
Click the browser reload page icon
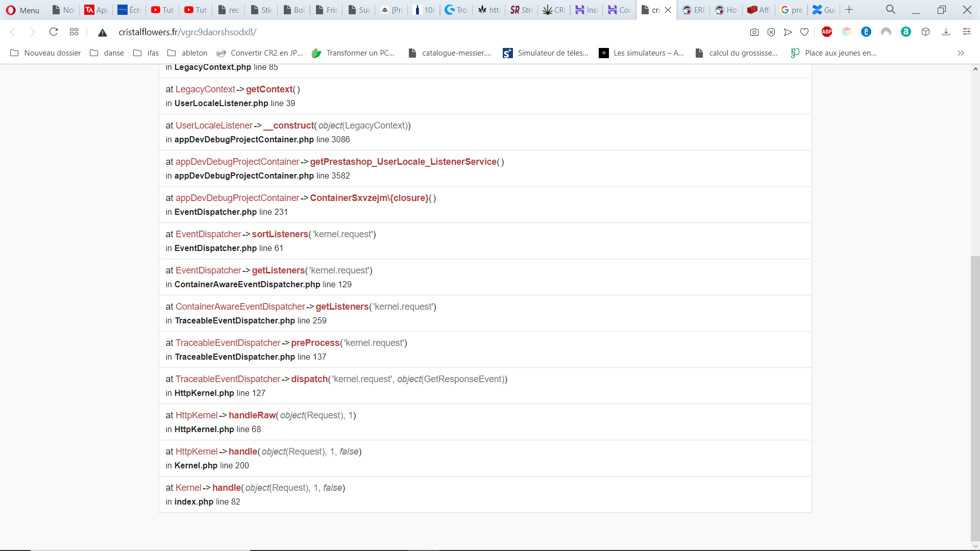click(x=54, y=32)
